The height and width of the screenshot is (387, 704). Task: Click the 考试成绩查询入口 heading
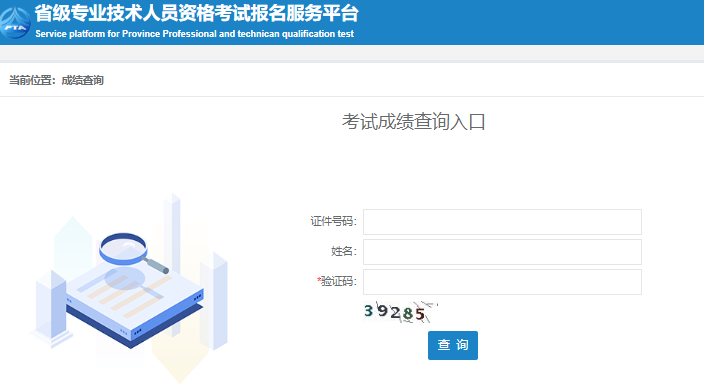point(414,122)
